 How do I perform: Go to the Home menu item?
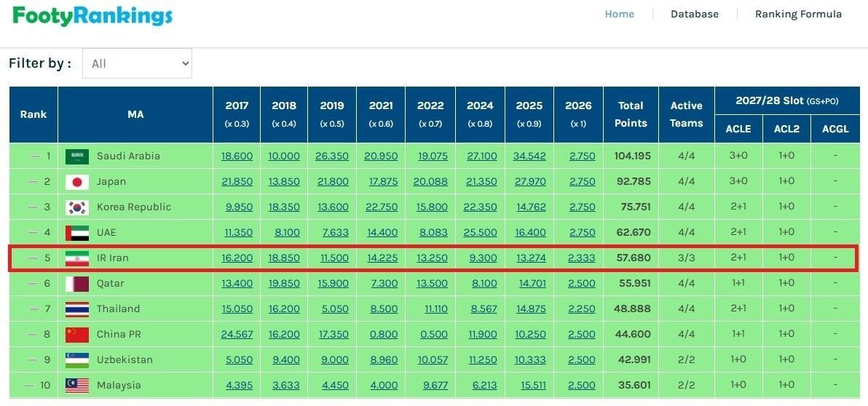click(x=619, y=14)
